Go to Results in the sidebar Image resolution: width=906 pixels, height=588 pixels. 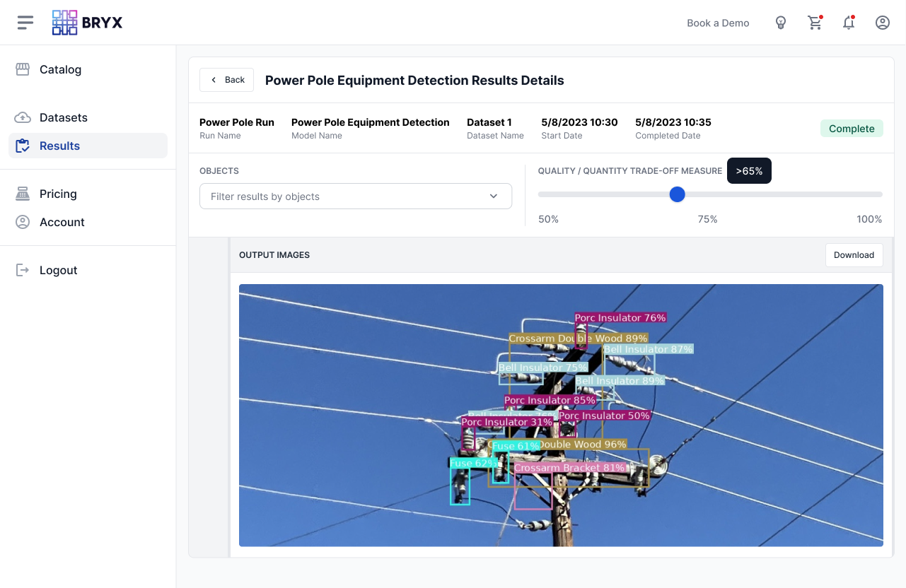(59, 146)
